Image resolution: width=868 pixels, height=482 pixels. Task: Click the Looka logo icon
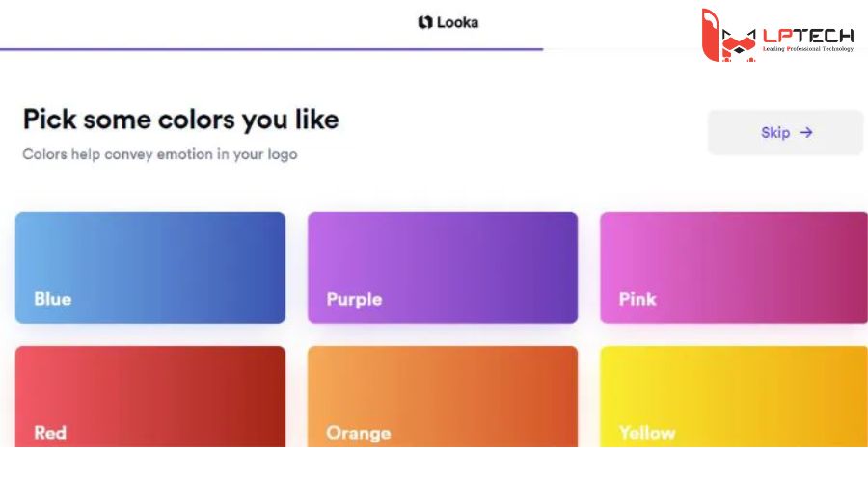[425, 22]
